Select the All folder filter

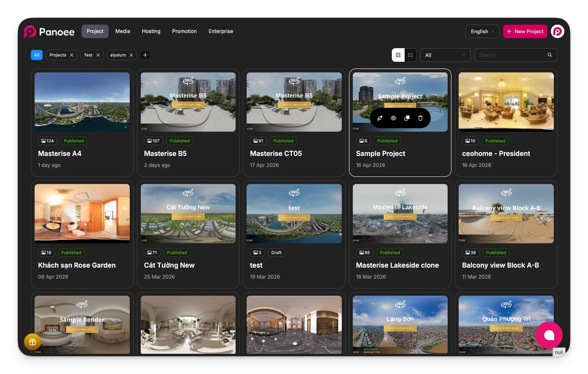point(37,55)
